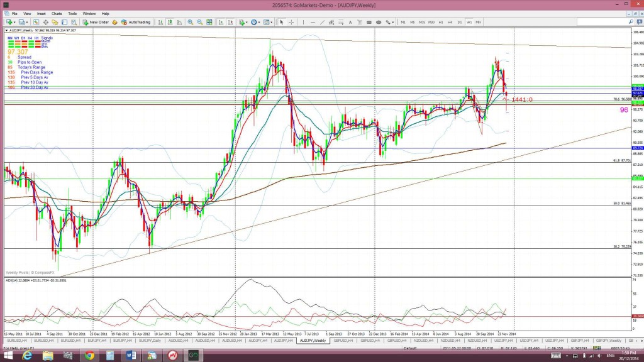Open the Help menu

click(x=105, y=14)
